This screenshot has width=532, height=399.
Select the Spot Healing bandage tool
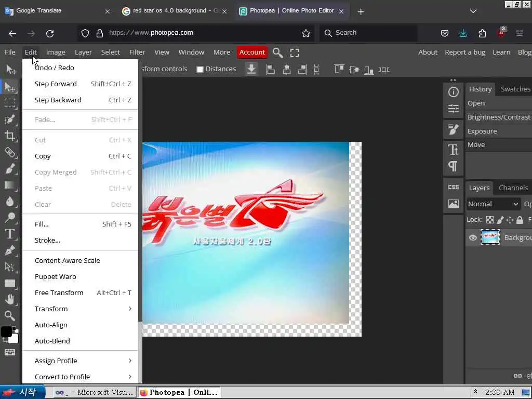click(10, 152)
